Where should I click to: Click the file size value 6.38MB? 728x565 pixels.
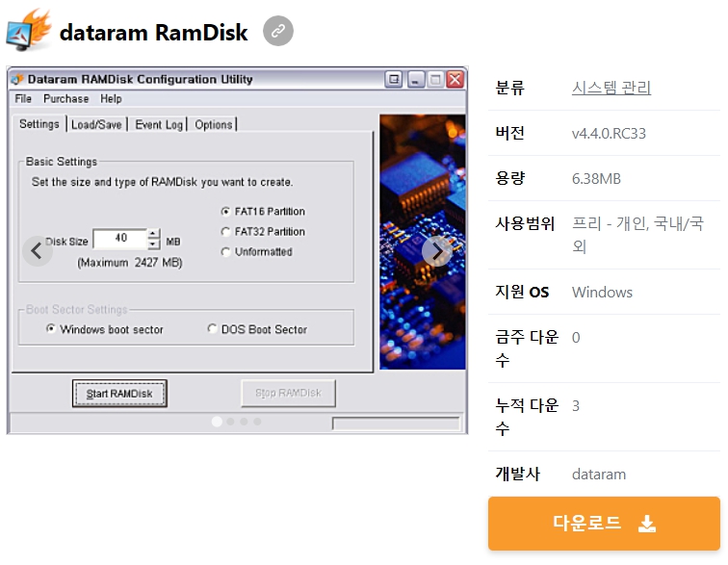[x=596, y=178]
